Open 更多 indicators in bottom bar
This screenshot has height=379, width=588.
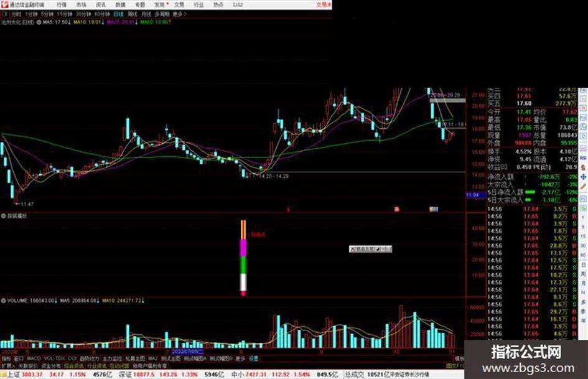[240, 358]
